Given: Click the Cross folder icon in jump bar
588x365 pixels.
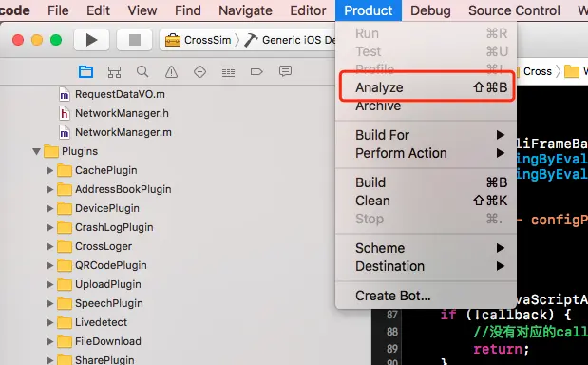Looking at the screenshot, I should click(518, 71).
